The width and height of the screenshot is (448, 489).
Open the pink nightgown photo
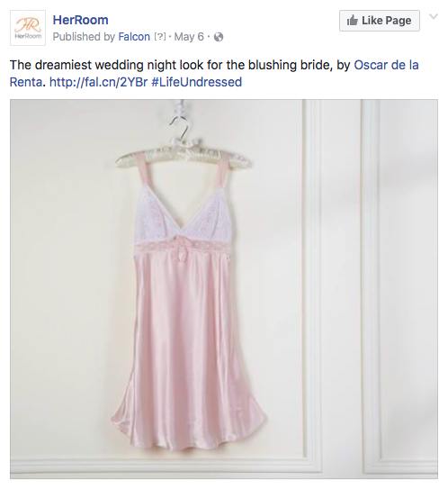(224, 289)
